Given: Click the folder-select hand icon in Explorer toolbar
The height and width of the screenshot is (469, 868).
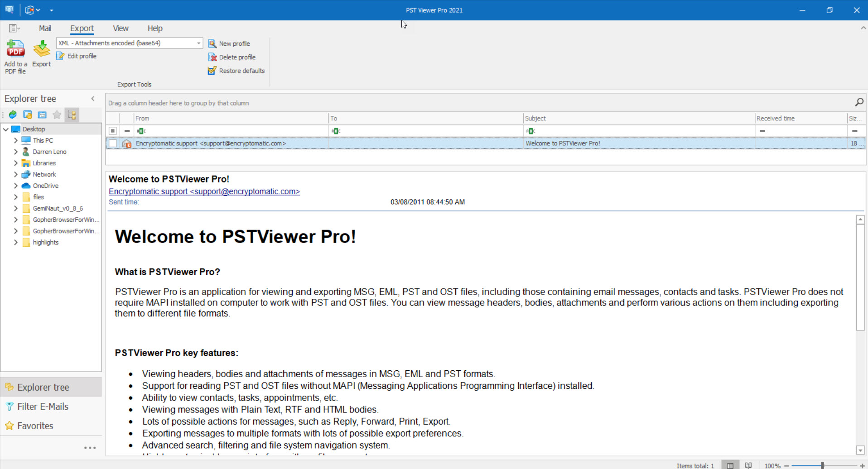Looking at the screenshot, I should click(28, 115).
